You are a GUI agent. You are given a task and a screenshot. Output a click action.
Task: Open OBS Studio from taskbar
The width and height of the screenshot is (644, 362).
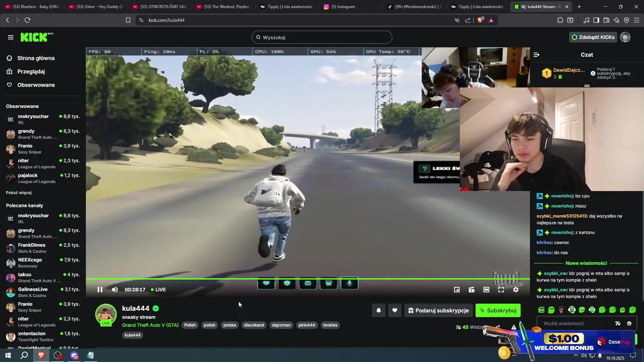point(58,355)
